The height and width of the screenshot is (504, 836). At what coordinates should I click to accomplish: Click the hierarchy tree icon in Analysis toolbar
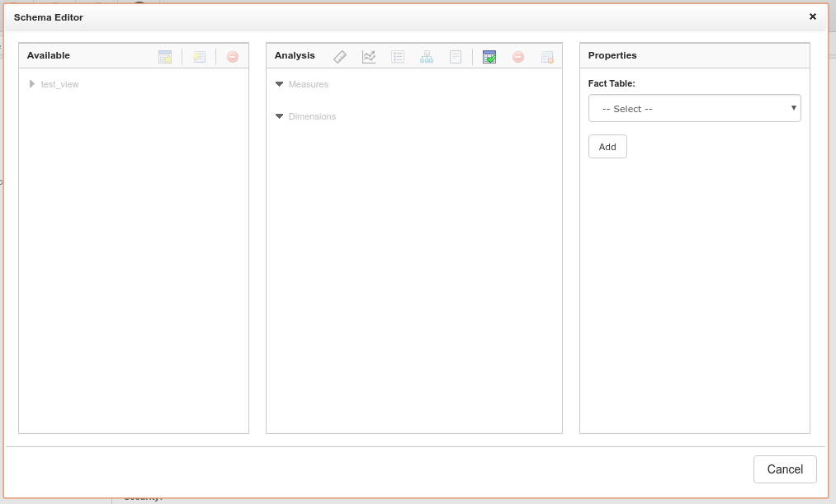coord(427,57)
